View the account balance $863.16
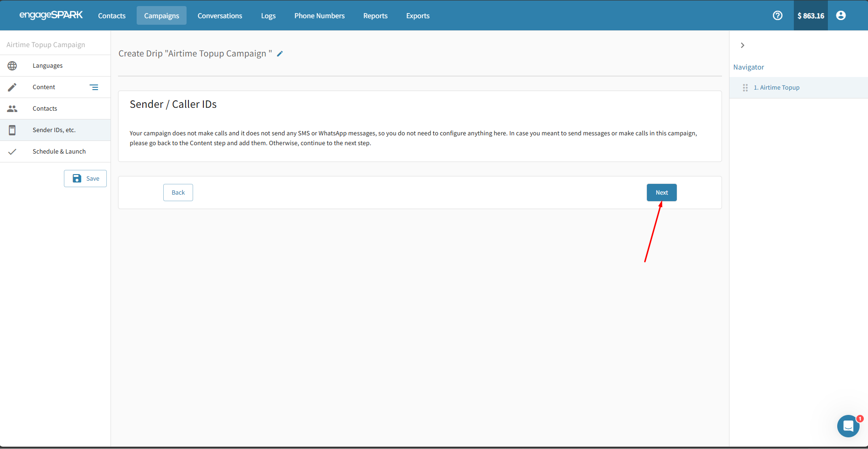Image resolution: width=868 pixels, height=449 pixels. 811,15
